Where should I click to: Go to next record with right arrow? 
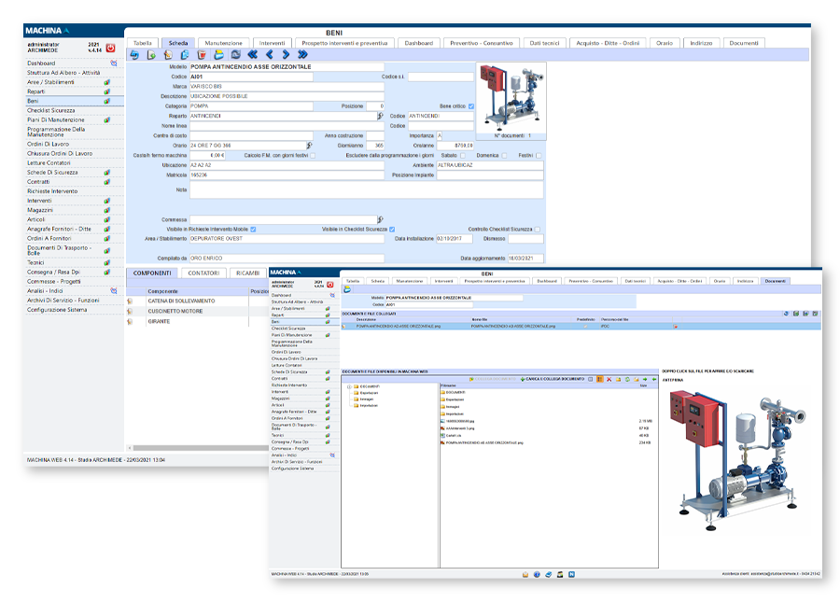[x=286, y=55]
